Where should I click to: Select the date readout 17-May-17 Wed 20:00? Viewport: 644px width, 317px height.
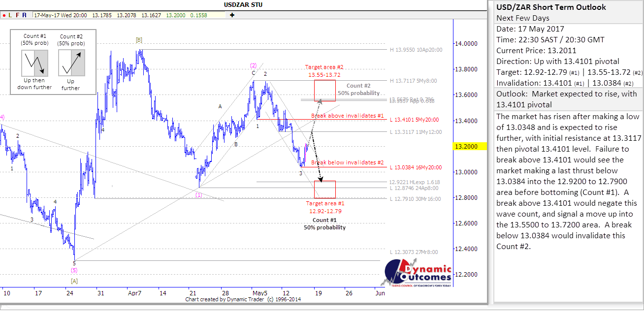[61, 15]
